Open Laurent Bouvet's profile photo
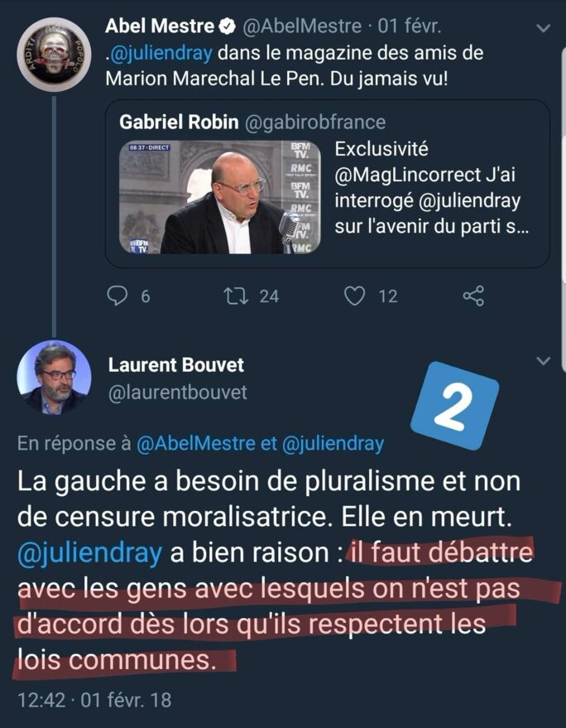The width and height of the screenshot is (566, 728). coord(54,377)
